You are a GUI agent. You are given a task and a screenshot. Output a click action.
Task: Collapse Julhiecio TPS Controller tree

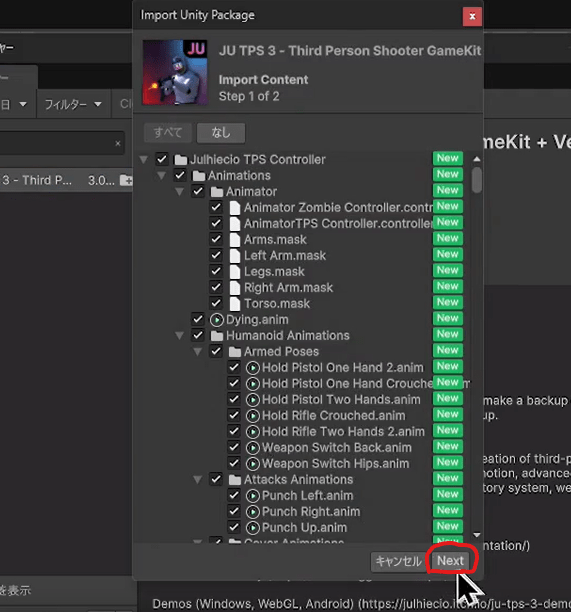tap(144, 159)
